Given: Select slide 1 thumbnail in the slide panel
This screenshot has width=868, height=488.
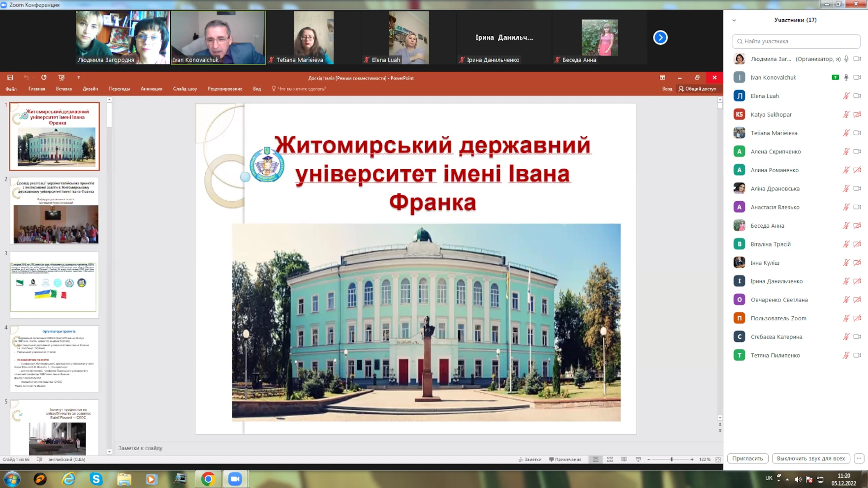Looking at the screenshot, I should [55, 136].
